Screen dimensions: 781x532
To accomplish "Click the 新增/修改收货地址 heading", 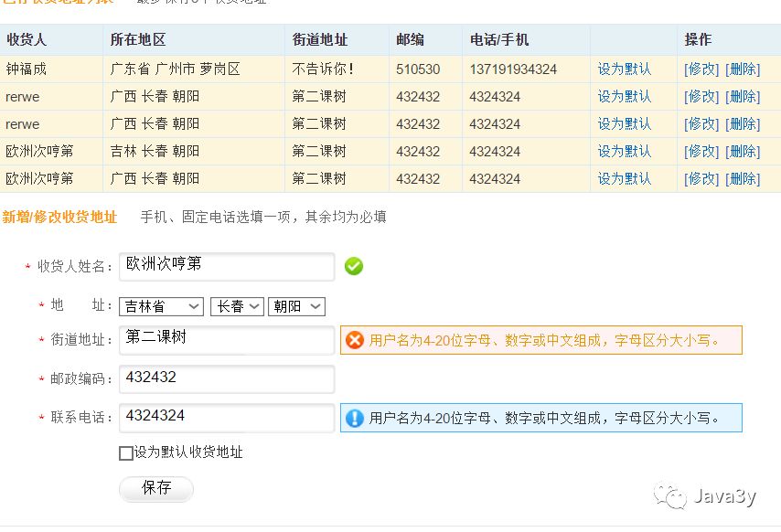I will click(59, 217).
